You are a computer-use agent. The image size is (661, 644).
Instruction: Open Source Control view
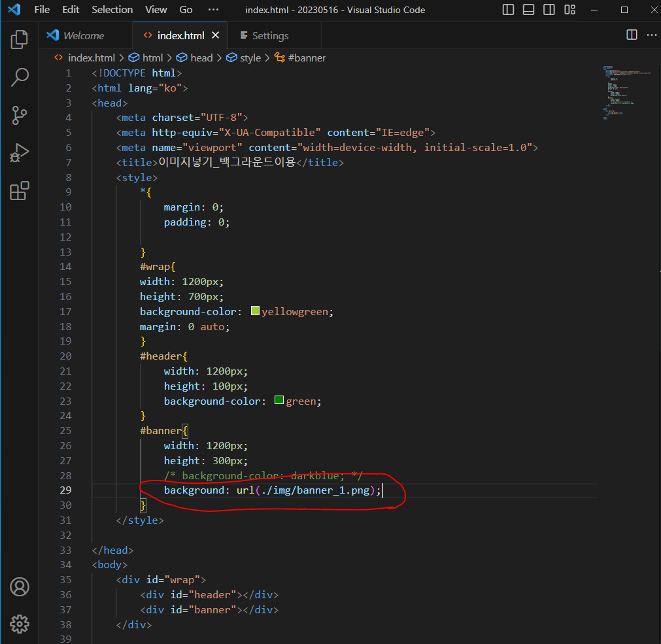click(20, 116)
